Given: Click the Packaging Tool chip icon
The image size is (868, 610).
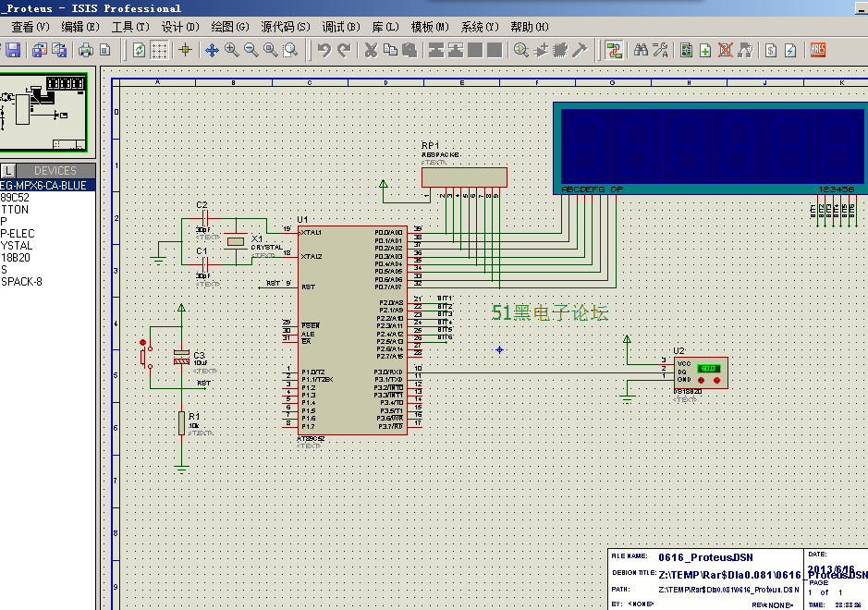Looking at the screenshot, I should click(560, 51).
